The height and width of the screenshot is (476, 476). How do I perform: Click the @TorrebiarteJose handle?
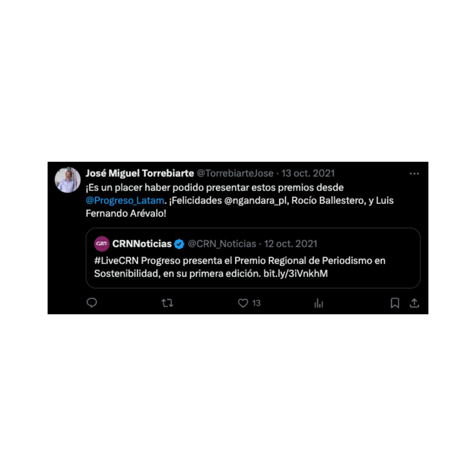235,173
